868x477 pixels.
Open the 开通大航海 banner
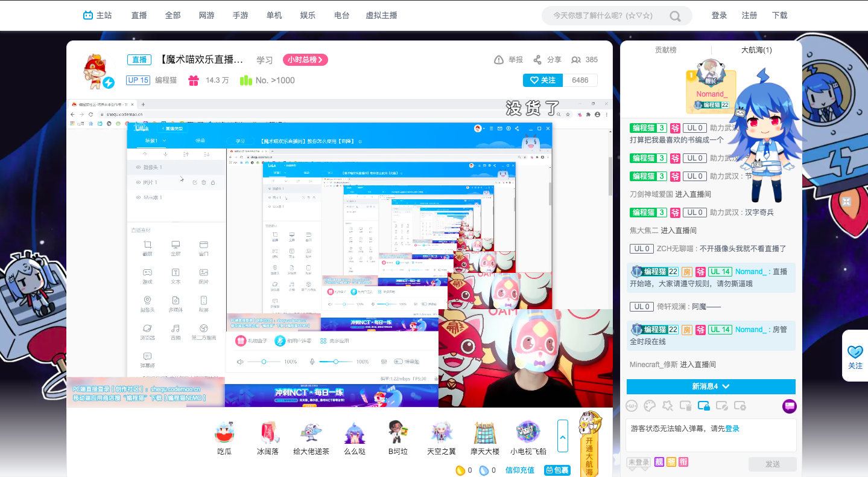[x=589, y=444]
